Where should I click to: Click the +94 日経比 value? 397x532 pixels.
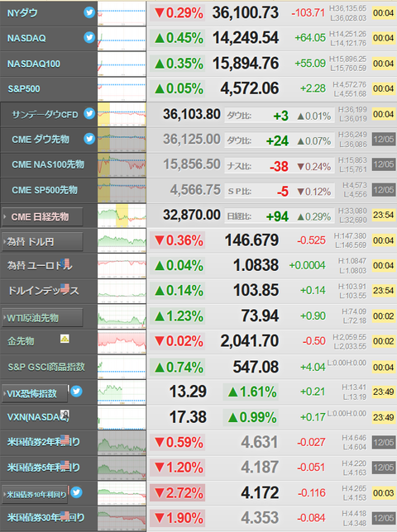(x=277, y=216)
